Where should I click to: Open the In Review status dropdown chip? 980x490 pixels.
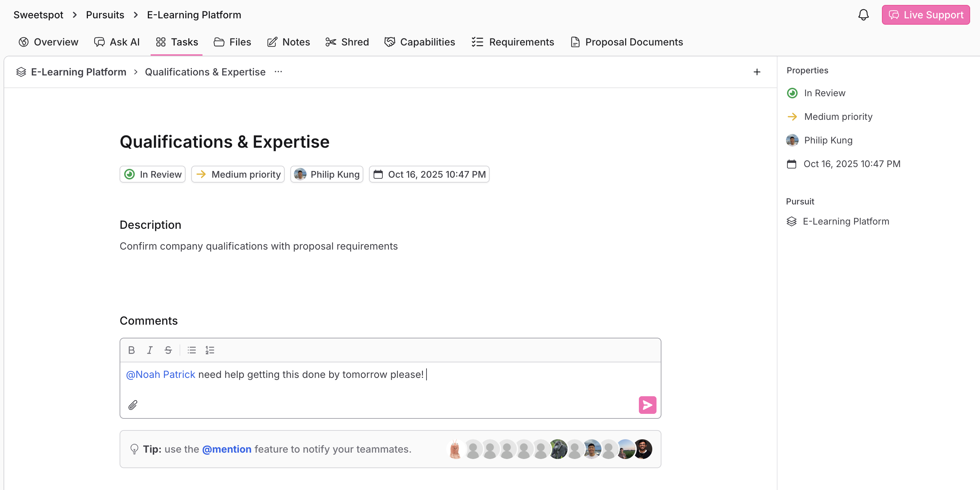[x=152, y=174]
